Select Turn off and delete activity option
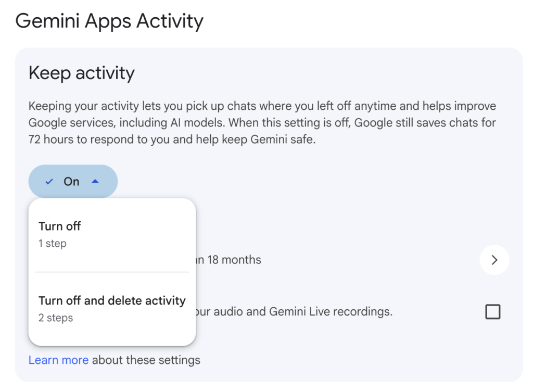Screen dimensions: 533x392 (x=111, y=300)
